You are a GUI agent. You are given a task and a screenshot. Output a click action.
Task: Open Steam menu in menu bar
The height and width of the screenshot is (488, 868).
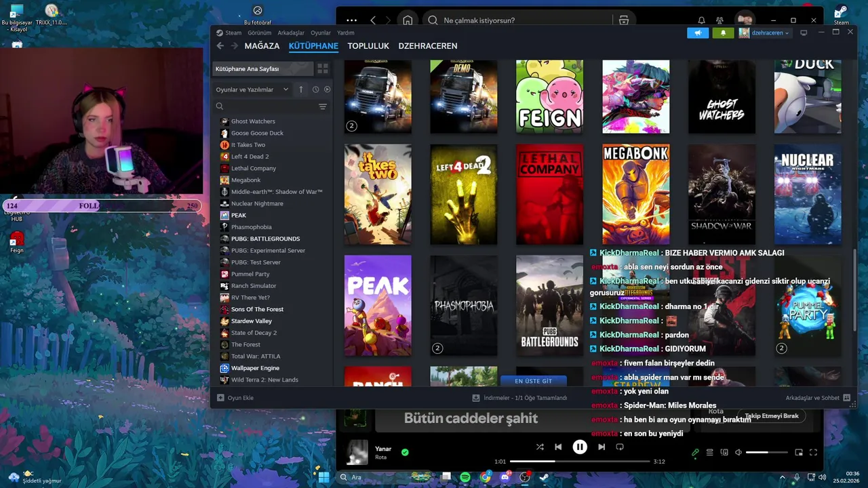pos(233,33)
